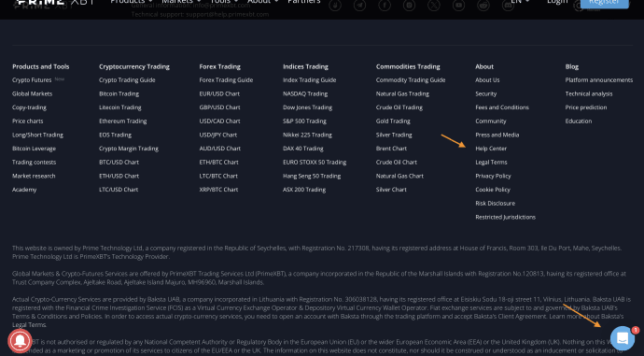Screen dimensions: 644x356
Task: Open the Reddit social icon
Action: tap(483, 5)
